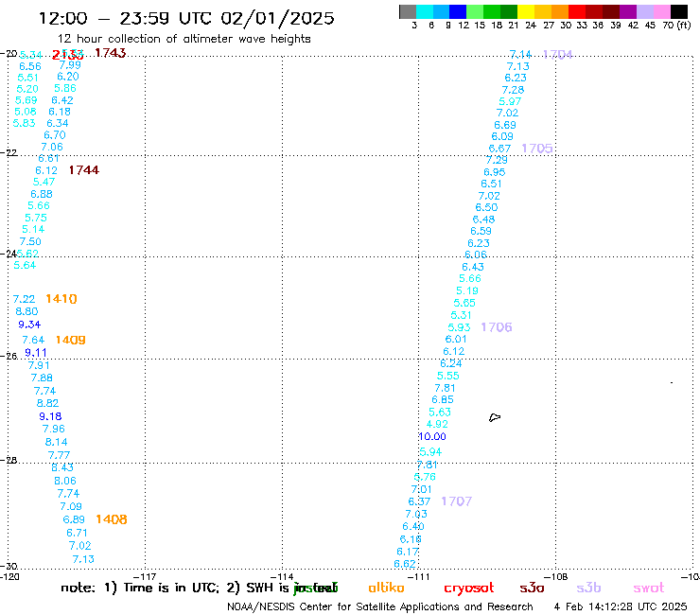Click the '5.93' value beside 1706
This screenshot has width=700, height=615.
[x=459, y=327]
